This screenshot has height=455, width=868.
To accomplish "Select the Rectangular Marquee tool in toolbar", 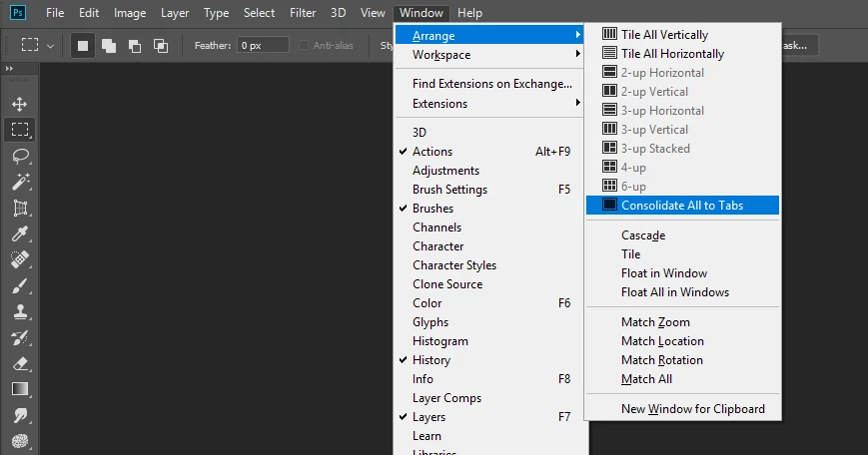I will 20,130.
